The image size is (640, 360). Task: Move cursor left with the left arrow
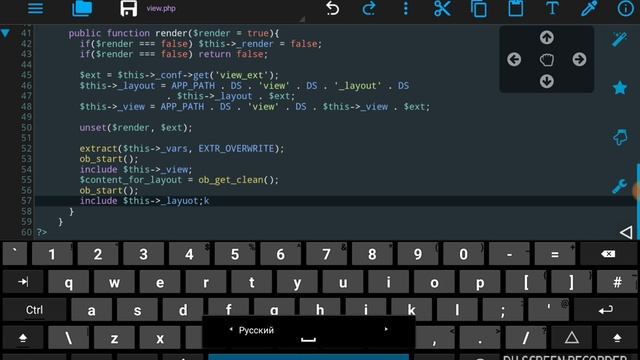[514, 60]
